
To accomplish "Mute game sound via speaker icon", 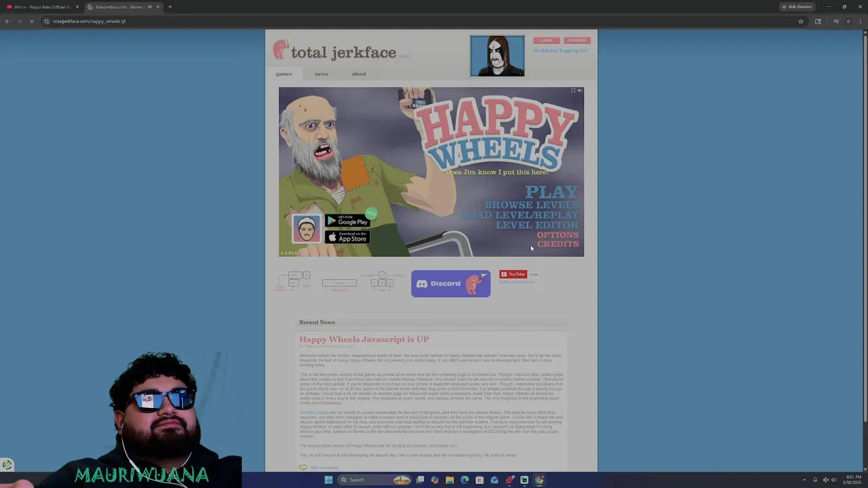I will pyautogui.click(x=579, y=91).
